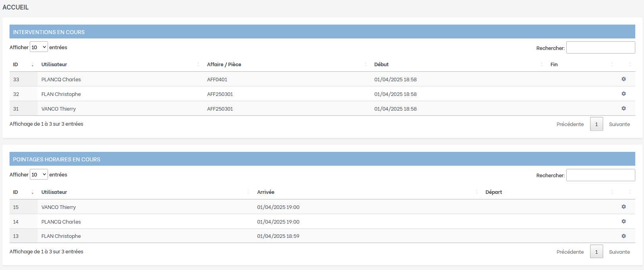Click FLAN Christophe in the pointages table
This screenshot has height=270, width=644.
pyautogui.click(x=61, y=236)
